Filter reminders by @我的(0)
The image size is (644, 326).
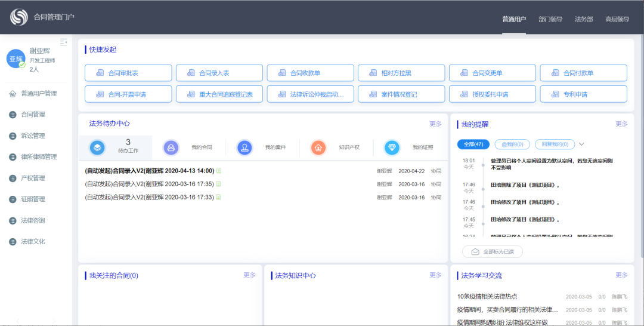[512, 144]
